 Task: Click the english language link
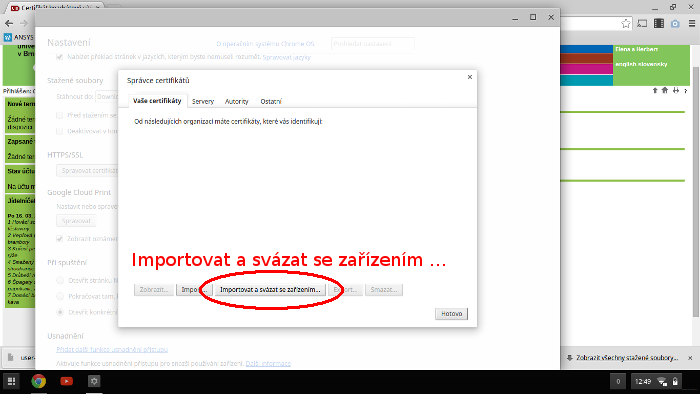pos(625,64)
